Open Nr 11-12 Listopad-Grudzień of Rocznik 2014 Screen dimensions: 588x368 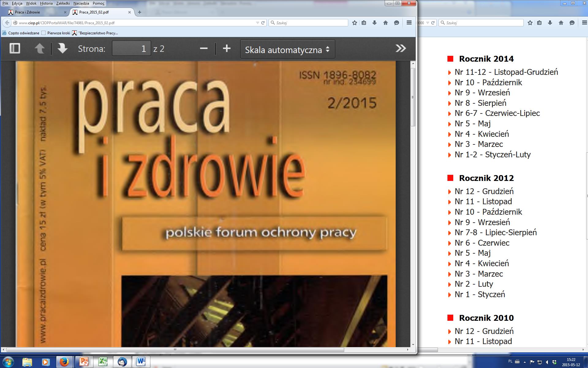pos(506,72)
